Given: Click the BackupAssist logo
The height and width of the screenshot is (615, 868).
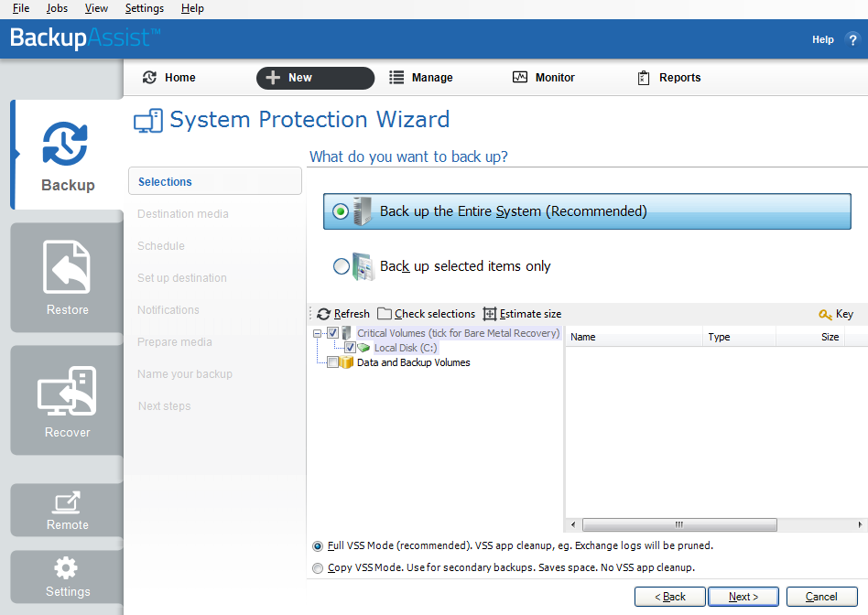Looking at the screenshot, I should (85, 38).
